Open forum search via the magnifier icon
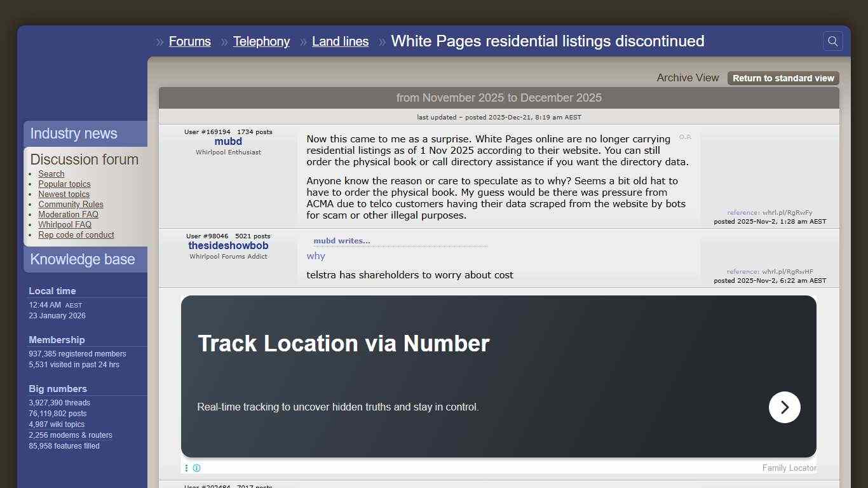Screen dimensions: 868x488 click(832, 41)
